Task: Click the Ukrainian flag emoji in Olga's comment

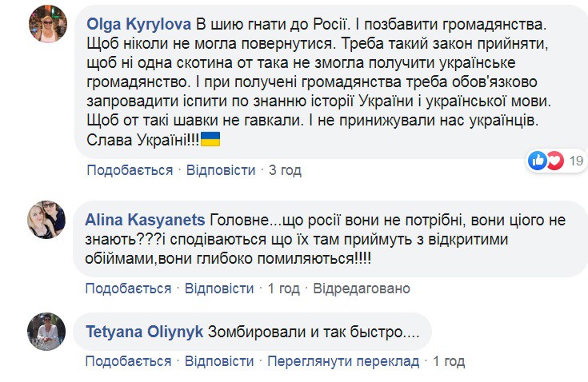Action: click(210, 140)
